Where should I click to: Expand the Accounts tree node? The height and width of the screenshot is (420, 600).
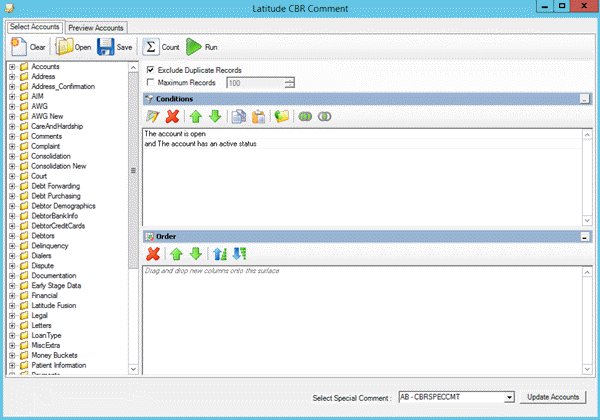click(x=11, y=67)
